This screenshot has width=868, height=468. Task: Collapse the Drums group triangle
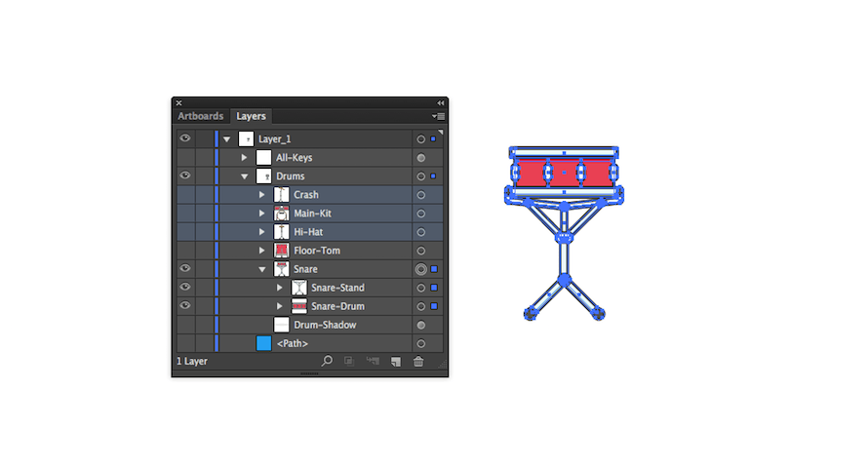pyautogui.click(x=244, y=176)
